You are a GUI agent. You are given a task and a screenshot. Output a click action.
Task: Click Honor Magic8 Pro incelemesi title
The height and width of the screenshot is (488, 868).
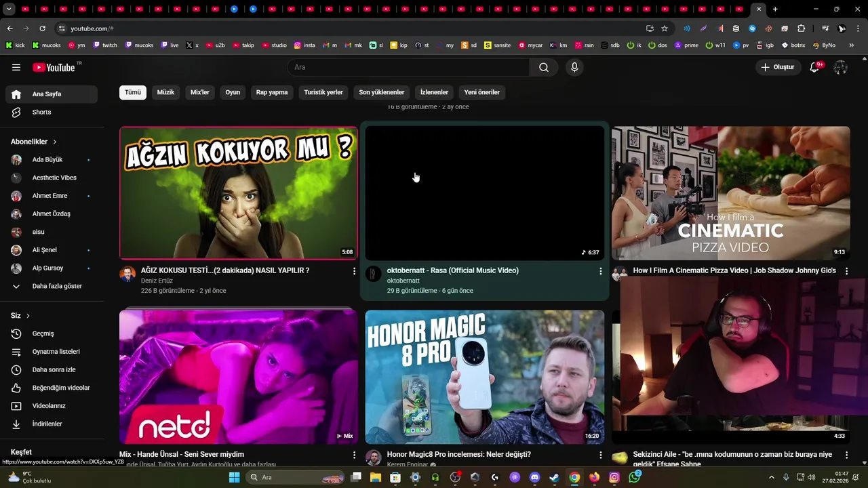[459, 455]
